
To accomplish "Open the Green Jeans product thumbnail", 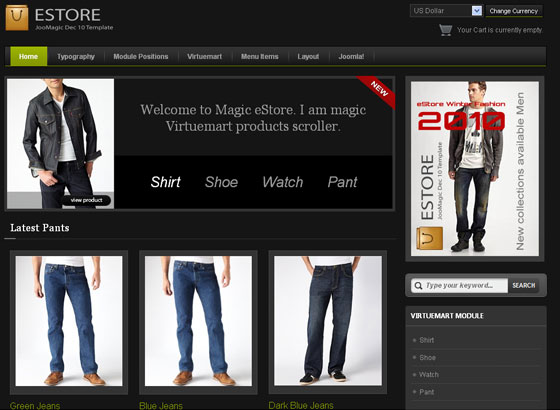I will pos(69,321).
